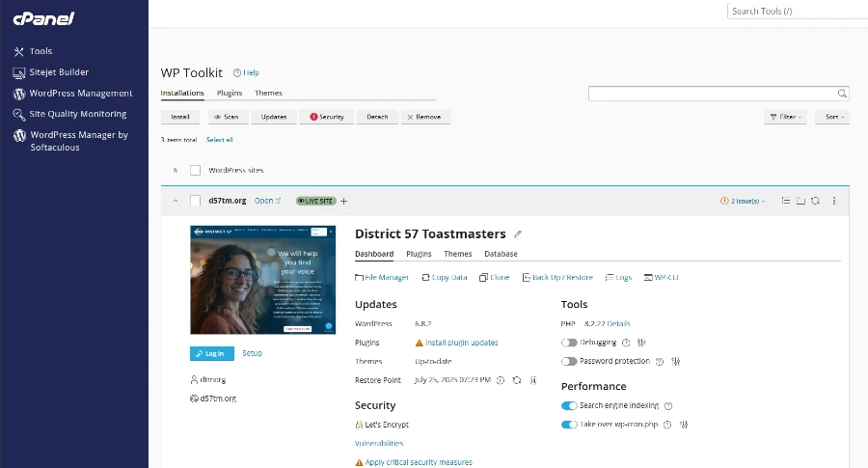
Task: Expand the 2 issue(s) dropdown
Action: point(743,201)
